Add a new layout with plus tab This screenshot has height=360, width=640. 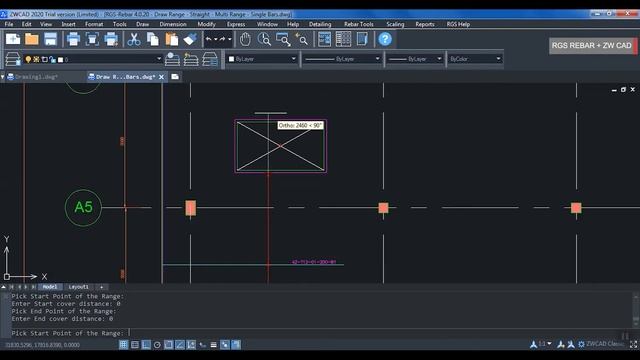coord(101,287)
